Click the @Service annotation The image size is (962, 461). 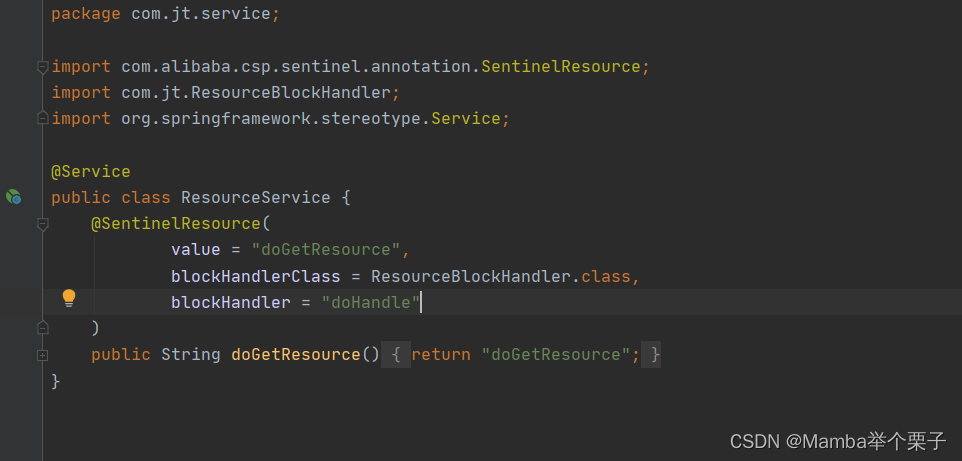click(x=91, y=171)
